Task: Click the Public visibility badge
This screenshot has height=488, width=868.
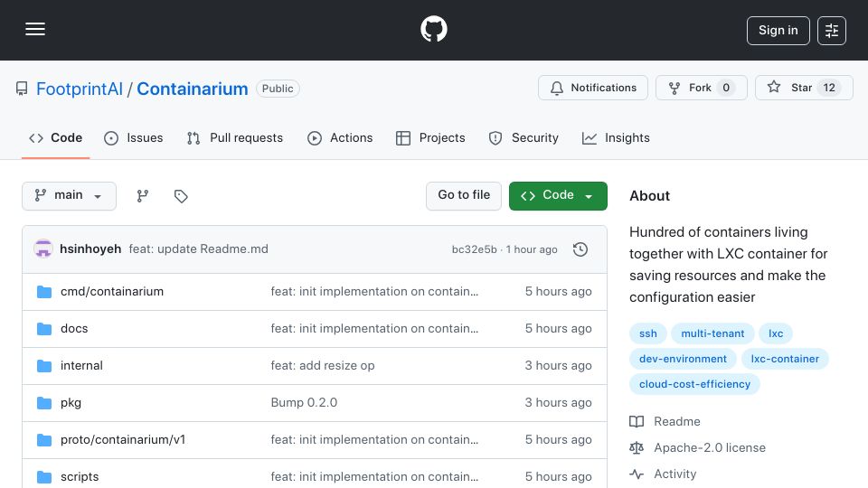Action: (x=278, y=89)
